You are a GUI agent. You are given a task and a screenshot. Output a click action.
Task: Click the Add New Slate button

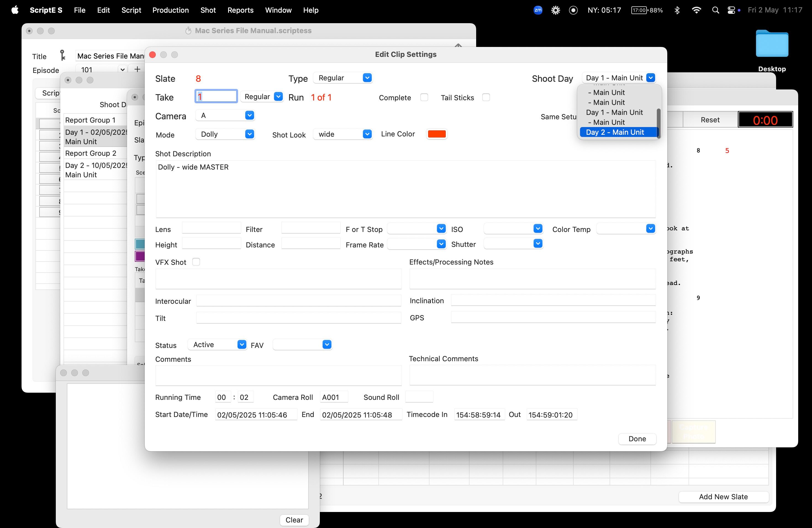[x=723, y=497]
